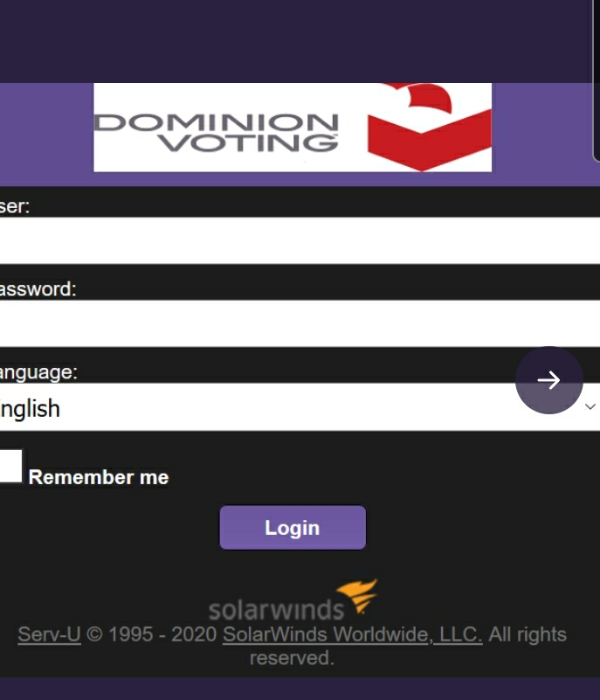
Task: Click the User field label
Action: pyautogui.click(x=15, y=206)
